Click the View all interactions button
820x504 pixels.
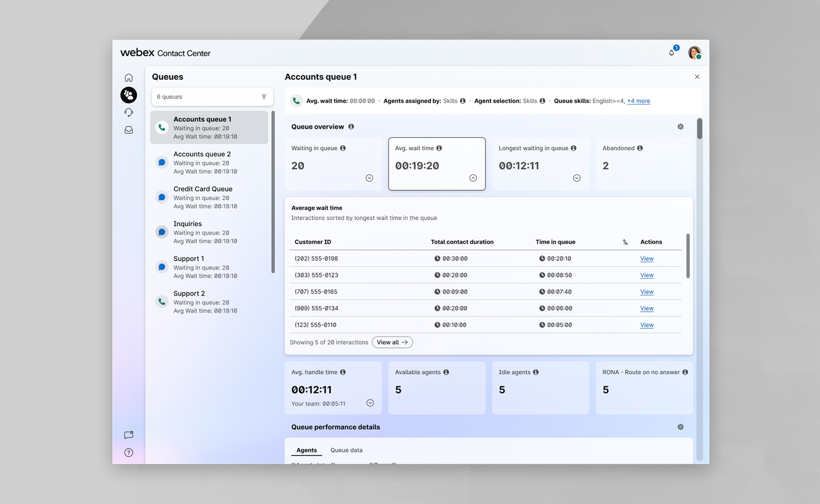pyautogui.click(x=392, y=342)
